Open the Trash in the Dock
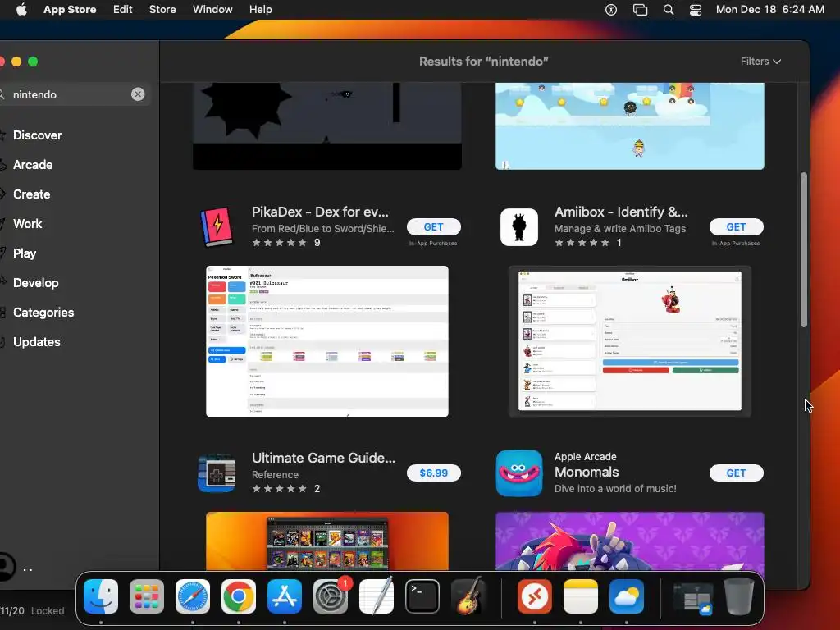Image resolution: width=840 pixels, height=630 pixels. (739, 596)
